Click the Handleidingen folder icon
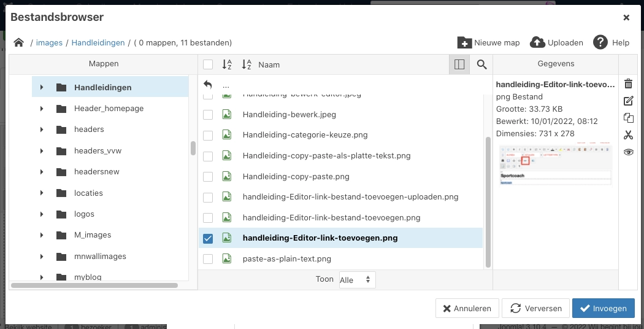This screenshot has width=644, height=329. point(61,87)
